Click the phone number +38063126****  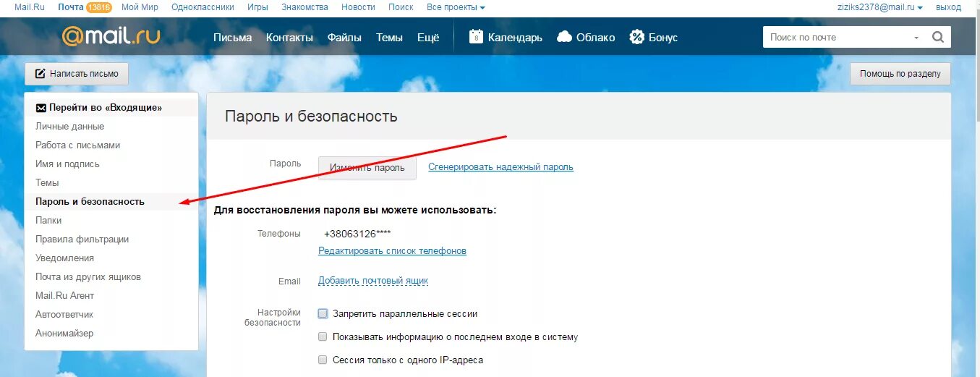[358, 234]
